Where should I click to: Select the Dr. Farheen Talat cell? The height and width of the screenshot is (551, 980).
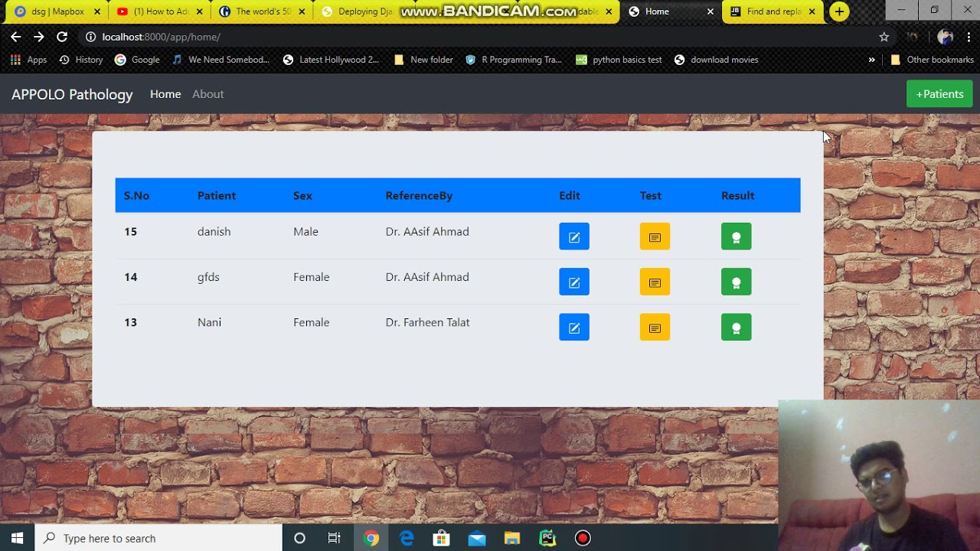click(x=427, y=322)
